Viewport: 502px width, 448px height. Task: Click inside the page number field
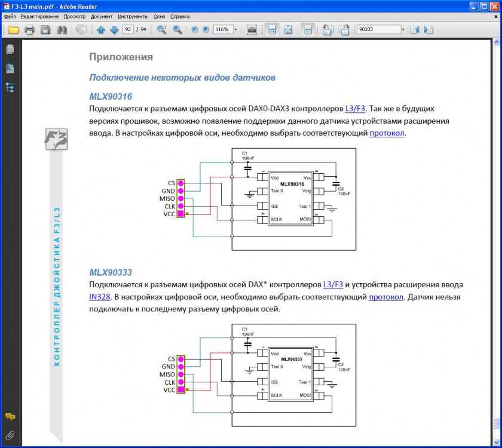pyautogui.click(x=127, y=29)
